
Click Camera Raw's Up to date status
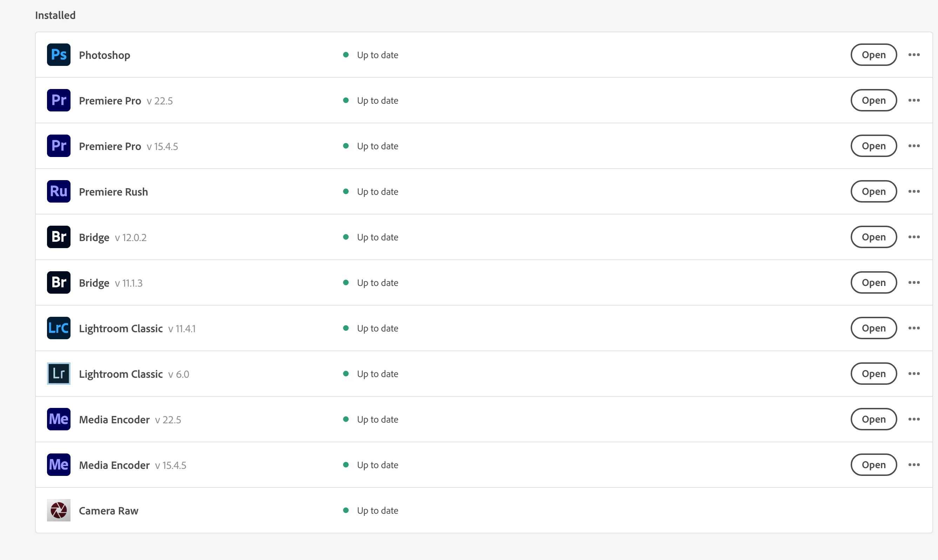377,511
